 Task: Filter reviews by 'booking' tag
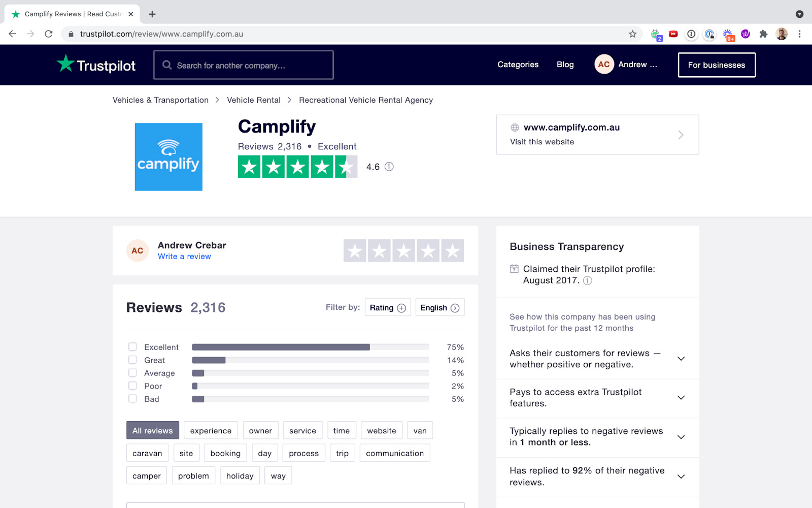[x=225, y=453]
